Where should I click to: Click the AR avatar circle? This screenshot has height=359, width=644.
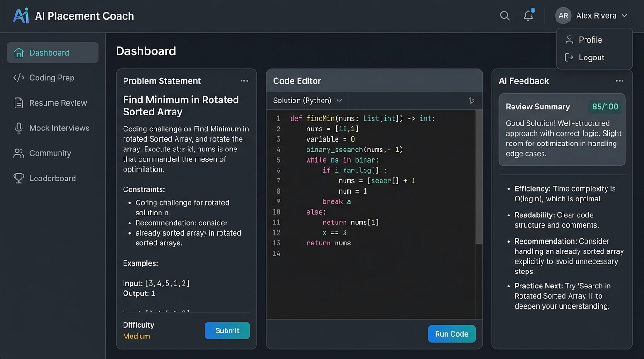click(563, 15)
